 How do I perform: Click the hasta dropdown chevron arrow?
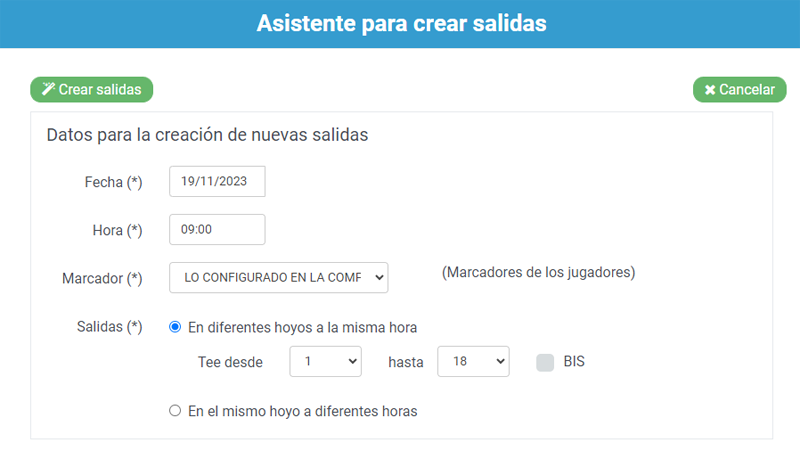point(500,362)
